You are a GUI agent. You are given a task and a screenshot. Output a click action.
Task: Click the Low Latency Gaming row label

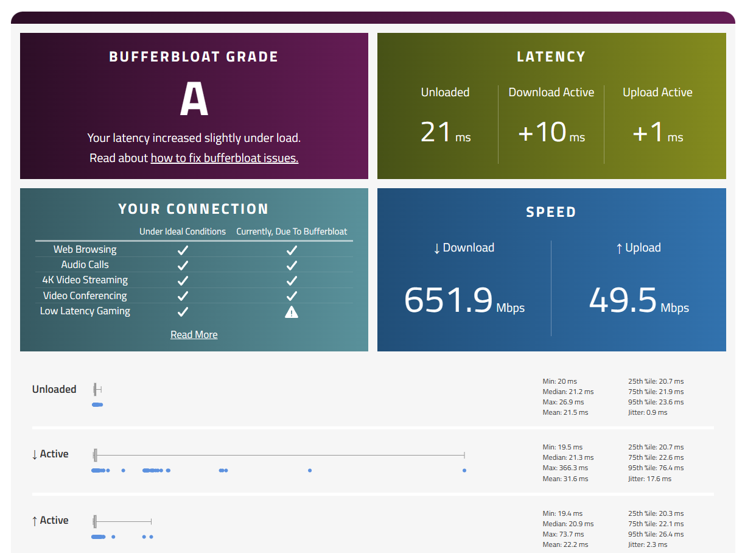85,311
